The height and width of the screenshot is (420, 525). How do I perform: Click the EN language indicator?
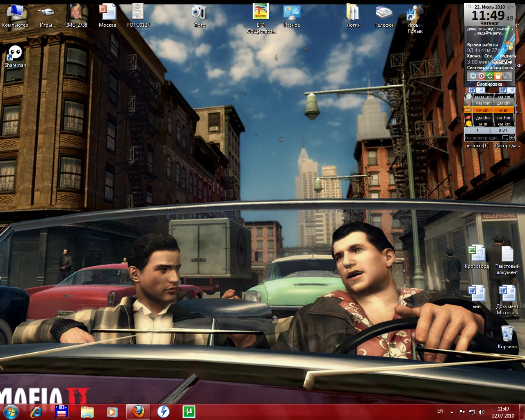440,411
